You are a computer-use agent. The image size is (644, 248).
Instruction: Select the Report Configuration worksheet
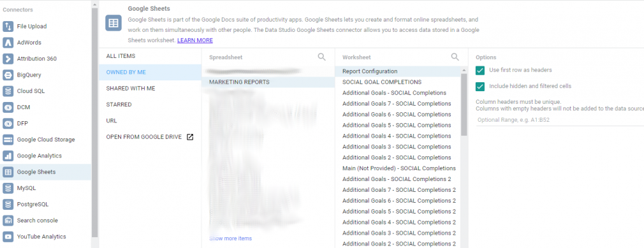398,71
